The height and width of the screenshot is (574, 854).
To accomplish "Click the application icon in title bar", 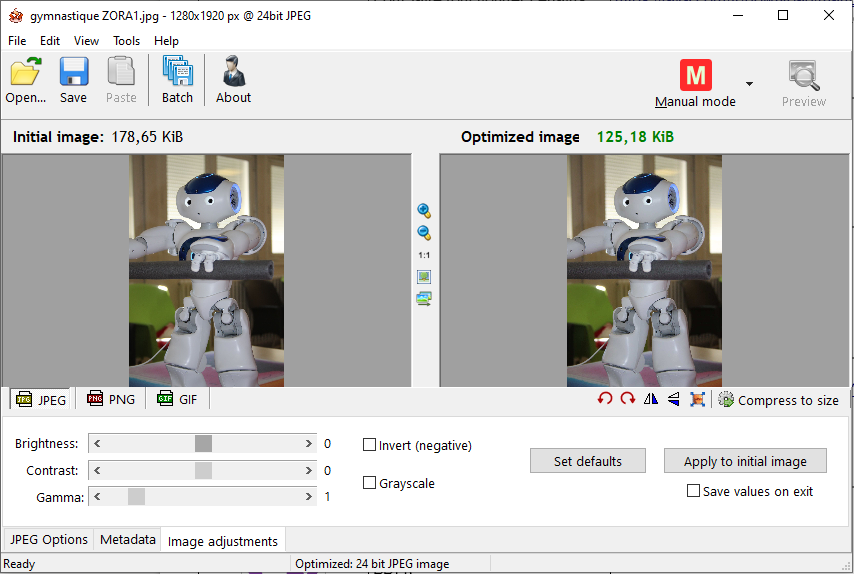I will coord(16,16).
